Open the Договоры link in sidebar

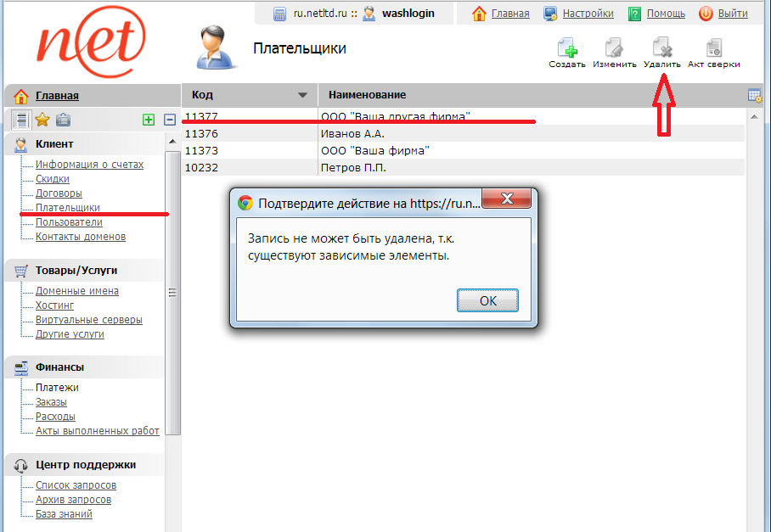pyautogui.click(x=59, y=193)
